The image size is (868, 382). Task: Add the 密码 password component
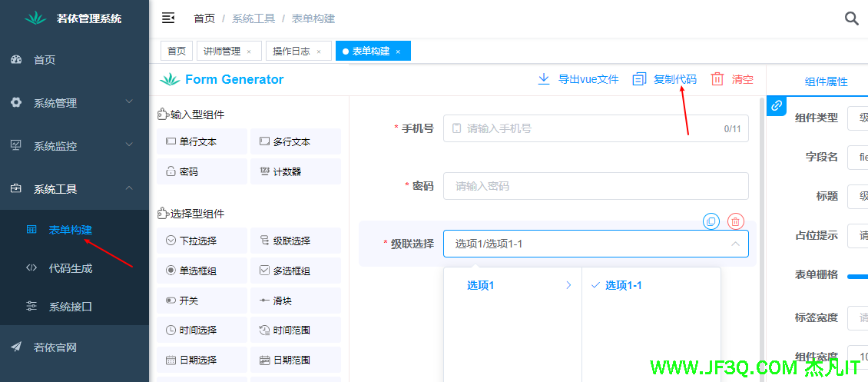coord(201,171)
